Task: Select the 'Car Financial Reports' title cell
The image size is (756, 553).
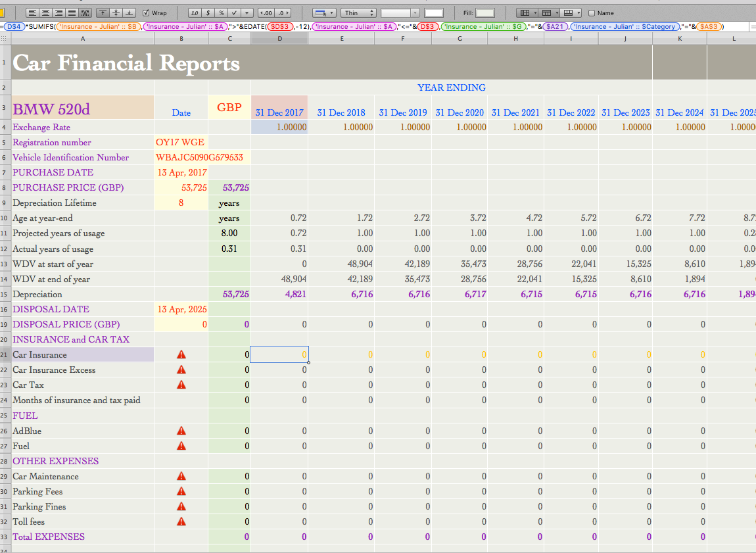Action: [x=331, y=62]
